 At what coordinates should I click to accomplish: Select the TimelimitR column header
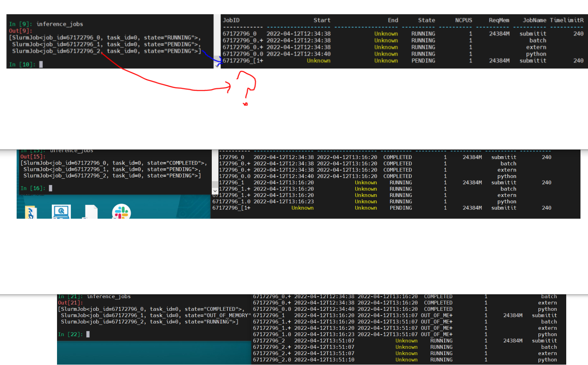(567, 20)
